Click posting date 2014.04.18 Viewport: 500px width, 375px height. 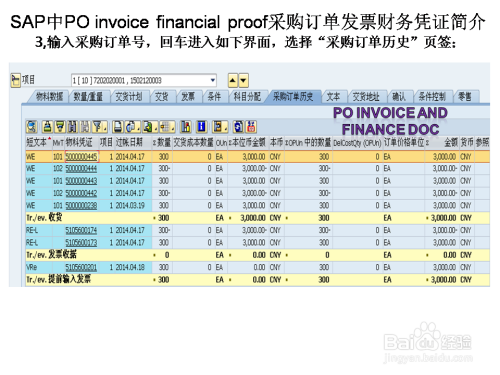pos(130,267)
